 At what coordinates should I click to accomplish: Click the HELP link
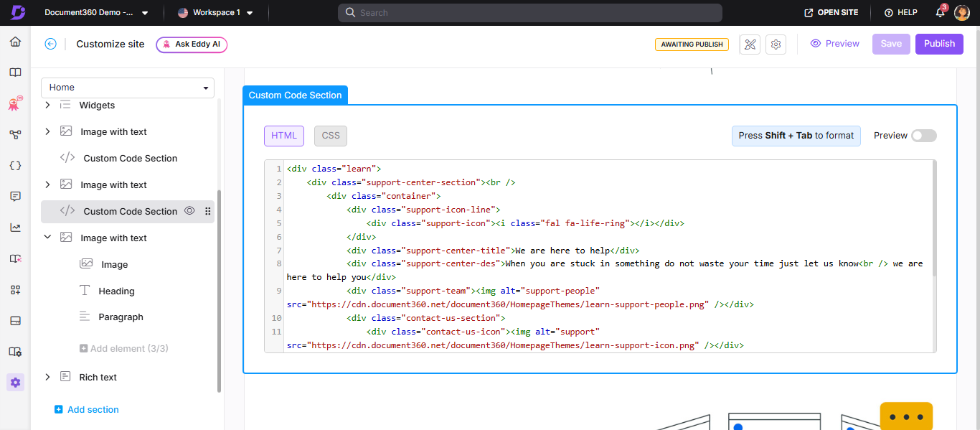click(901, 13)
